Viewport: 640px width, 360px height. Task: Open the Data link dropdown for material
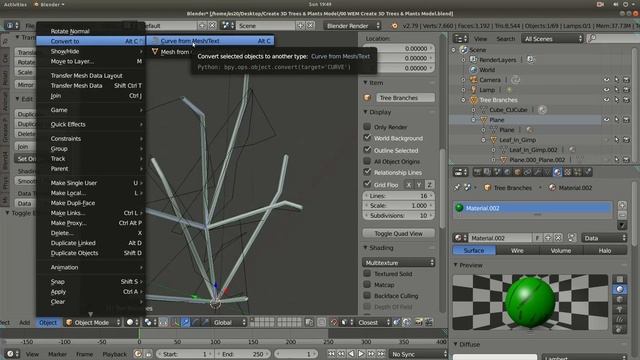click(604, 238)
